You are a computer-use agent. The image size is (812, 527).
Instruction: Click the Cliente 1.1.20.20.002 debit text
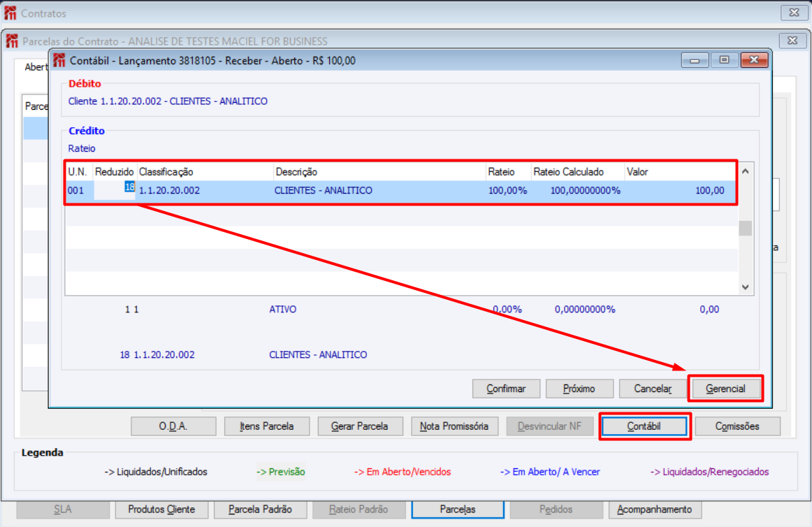click(x=168, y=101)
